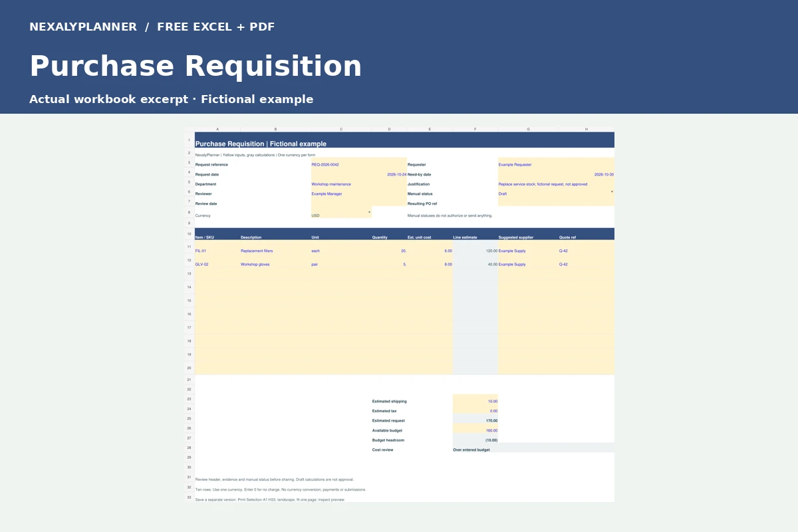
Task: Select column A header
Action: click(217, 129)
